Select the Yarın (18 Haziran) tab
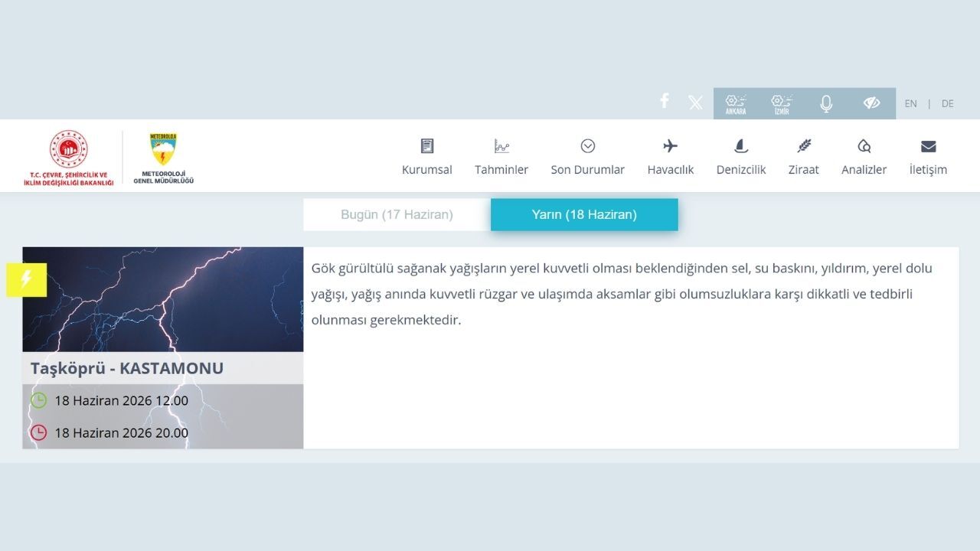980x551 pixels. click(x=584, y=215)
